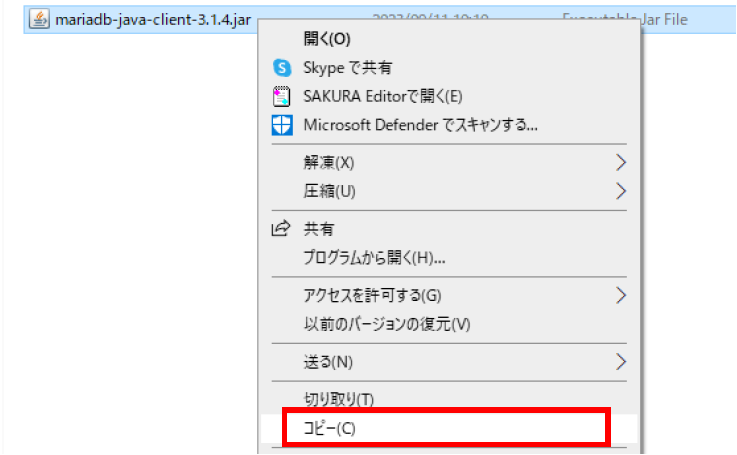Click the Skype logo icon
Screen dimensions: 737x455
point(281,68)
